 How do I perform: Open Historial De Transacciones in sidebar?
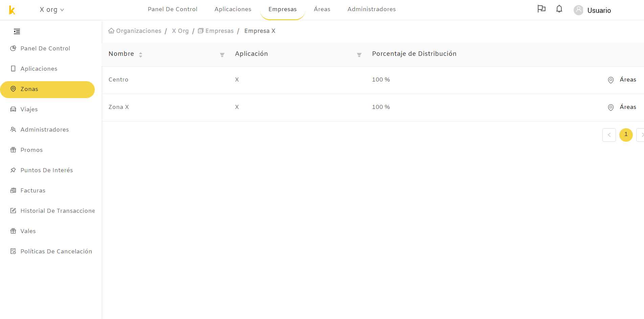(x=58, y=211)
